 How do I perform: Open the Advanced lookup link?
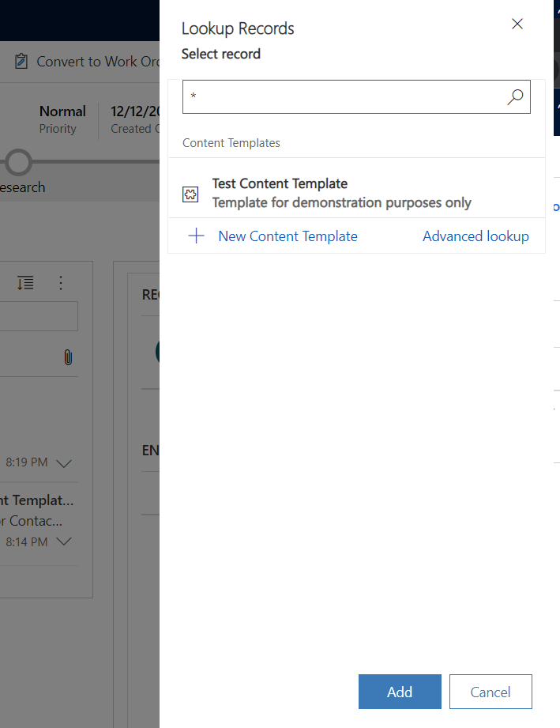click(x=475, y=236)
